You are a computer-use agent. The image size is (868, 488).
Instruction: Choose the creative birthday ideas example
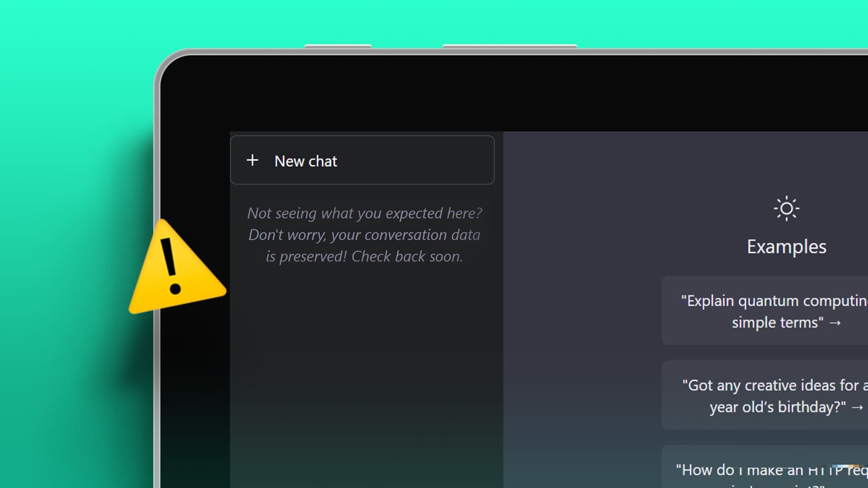click(765, 395)
